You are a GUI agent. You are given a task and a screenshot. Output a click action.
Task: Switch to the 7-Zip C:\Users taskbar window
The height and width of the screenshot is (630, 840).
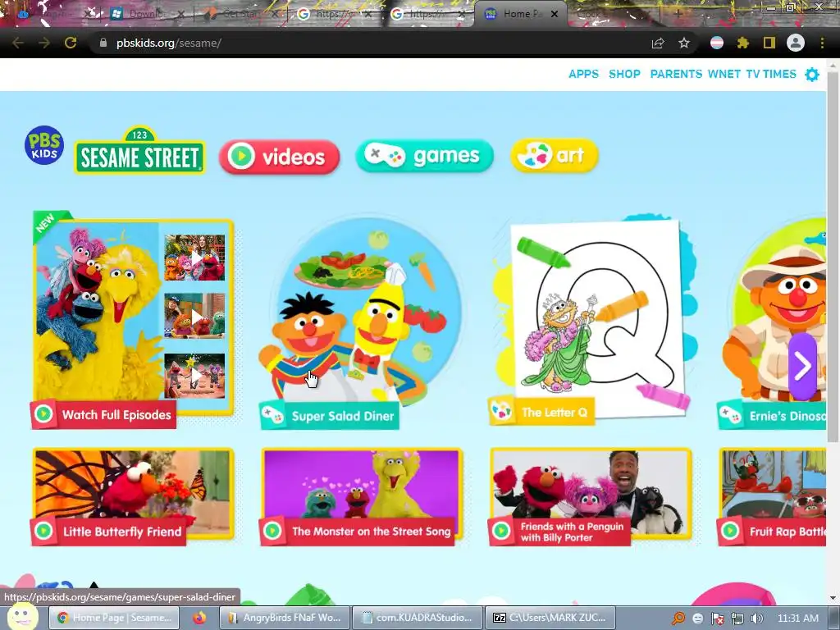pos(549,618)
